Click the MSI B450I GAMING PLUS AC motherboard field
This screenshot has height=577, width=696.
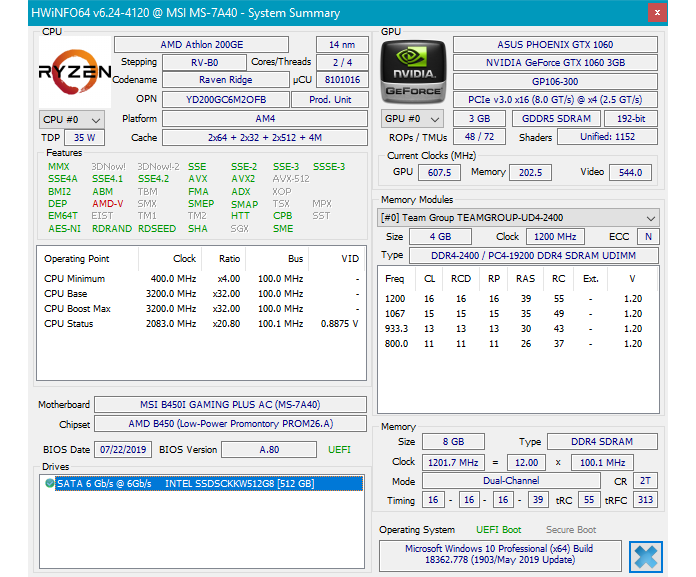[x=230, y=405]
